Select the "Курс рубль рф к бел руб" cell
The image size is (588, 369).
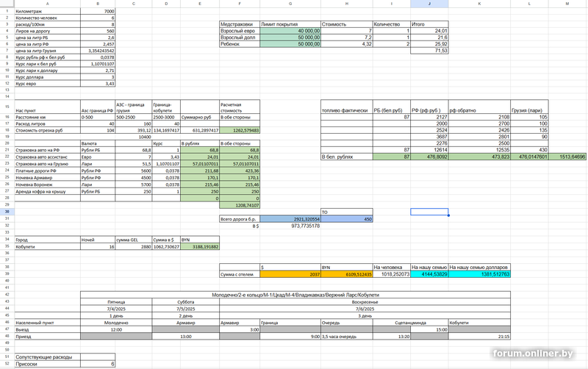pyautogui.click(x=47, y=57)
